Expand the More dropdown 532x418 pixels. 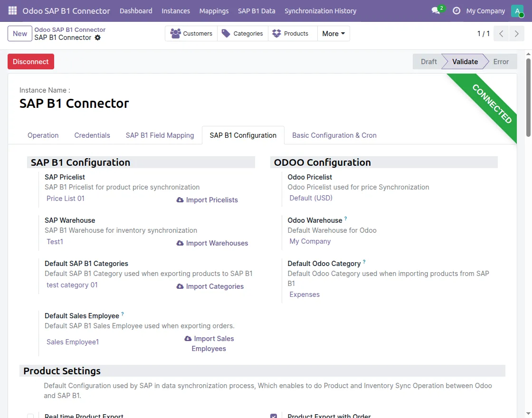coord(333,34)
